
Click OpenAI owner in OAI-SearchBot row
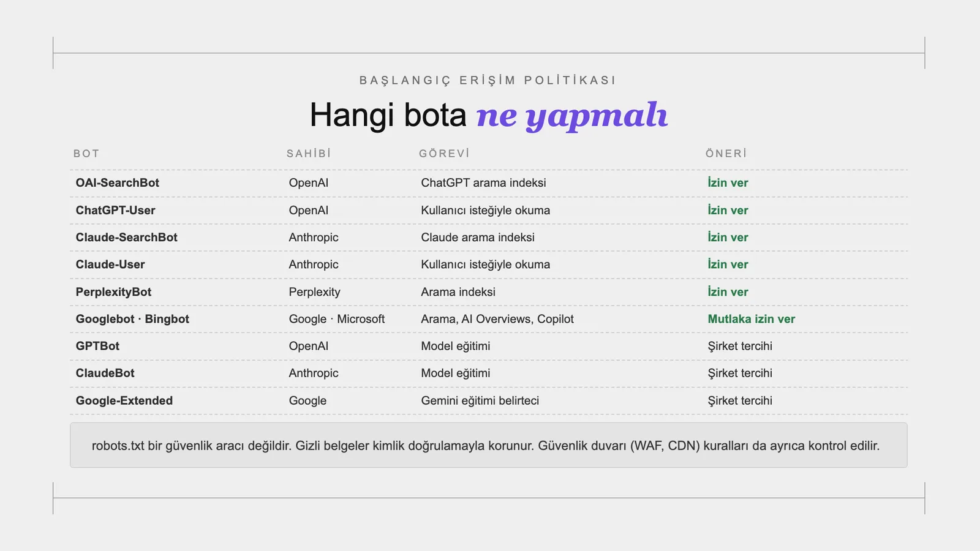[309, 183]
